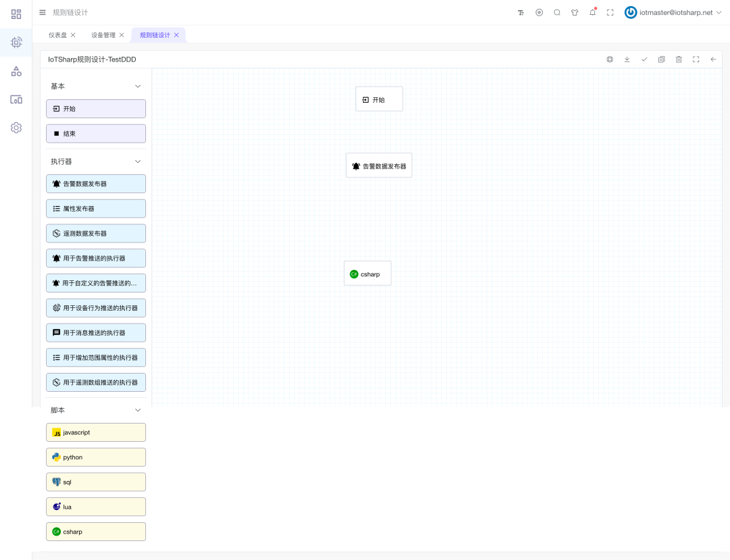This screenshot has width=730, height=560.
Task: Select the 开始 palette node
Action: [96, 108]
